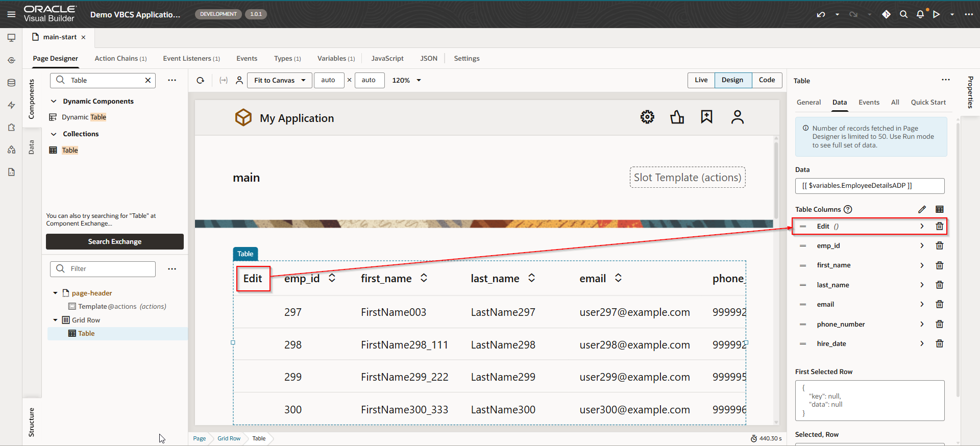Open the notifications bell icon
This screenshot has width=980, height=446.
(920, 14)
